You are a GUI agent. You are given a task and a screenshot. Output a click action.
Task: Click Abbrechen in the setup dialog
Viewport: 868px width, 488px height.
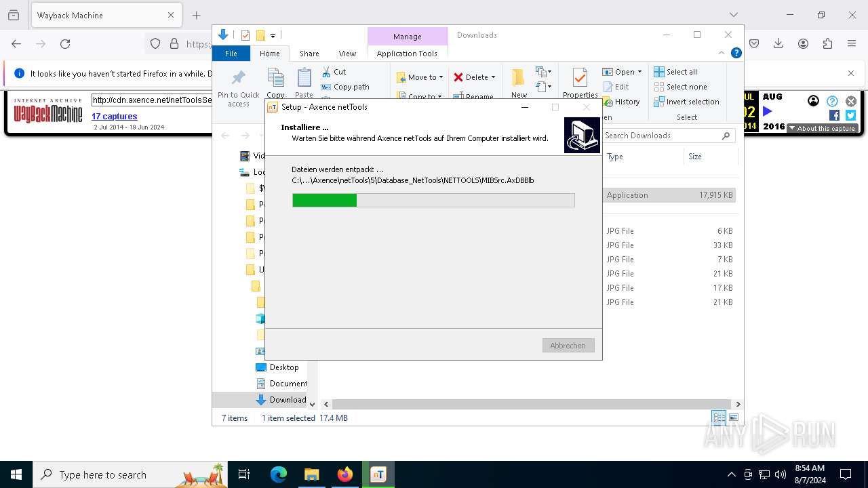pyautogui.click(x=568, y=346)
